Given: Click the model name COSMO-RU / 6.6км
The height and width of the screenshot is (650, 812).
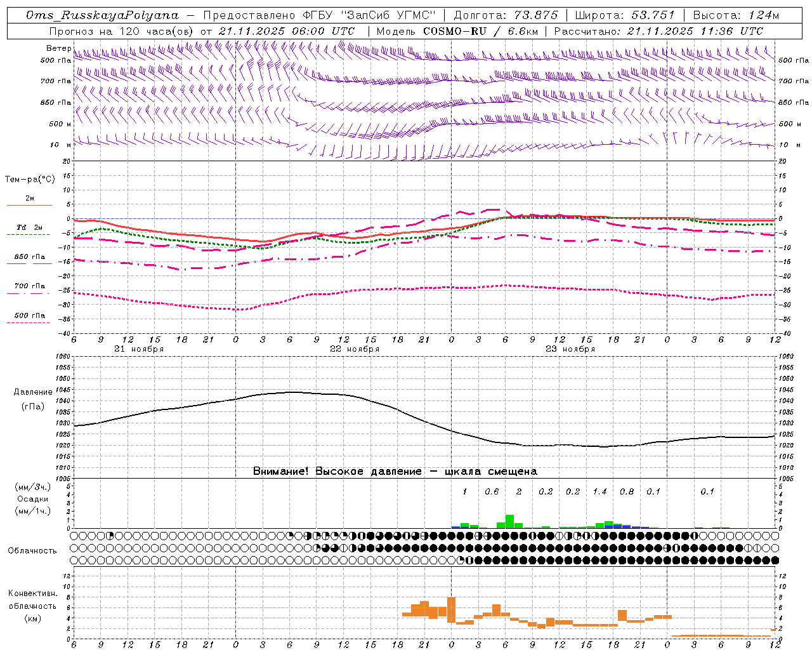Looking at the screenshot, I should [x=480, y=31].
